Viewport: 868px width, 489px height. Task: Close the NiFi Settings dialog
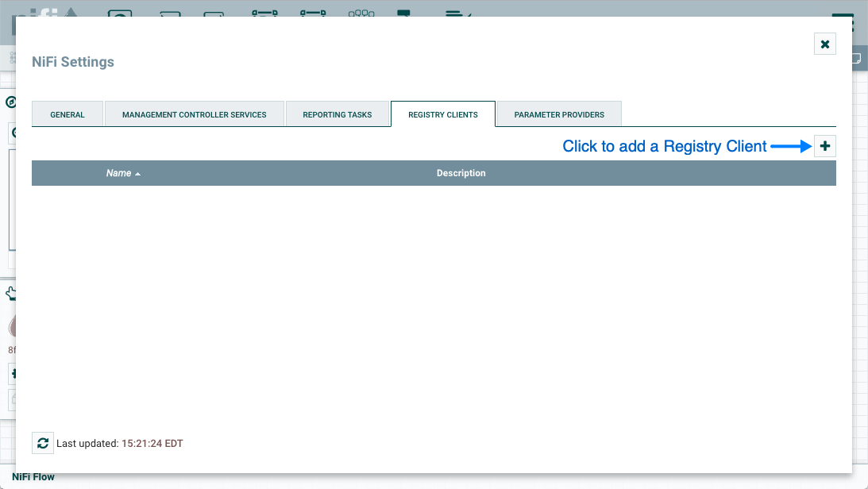(824, 44)
